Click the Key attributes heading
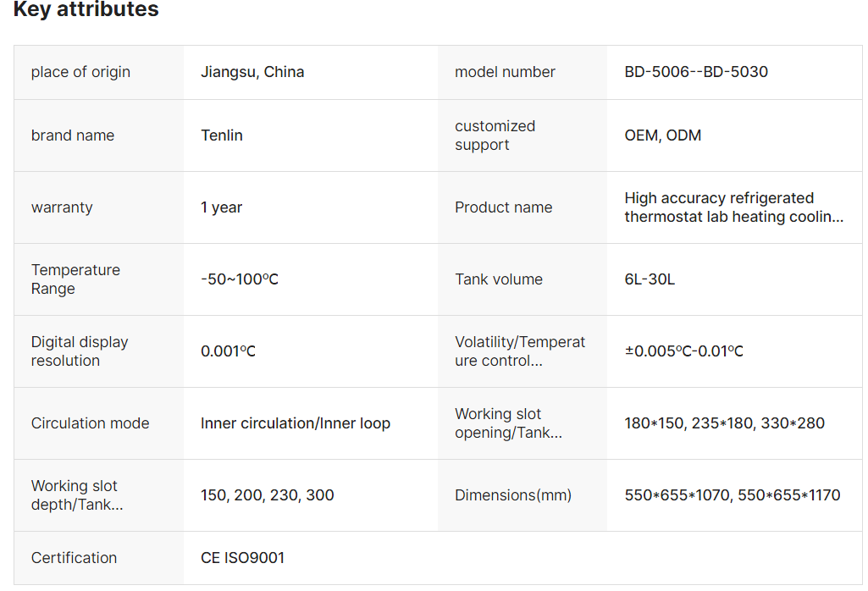868x591 pixels. (86, 10)
